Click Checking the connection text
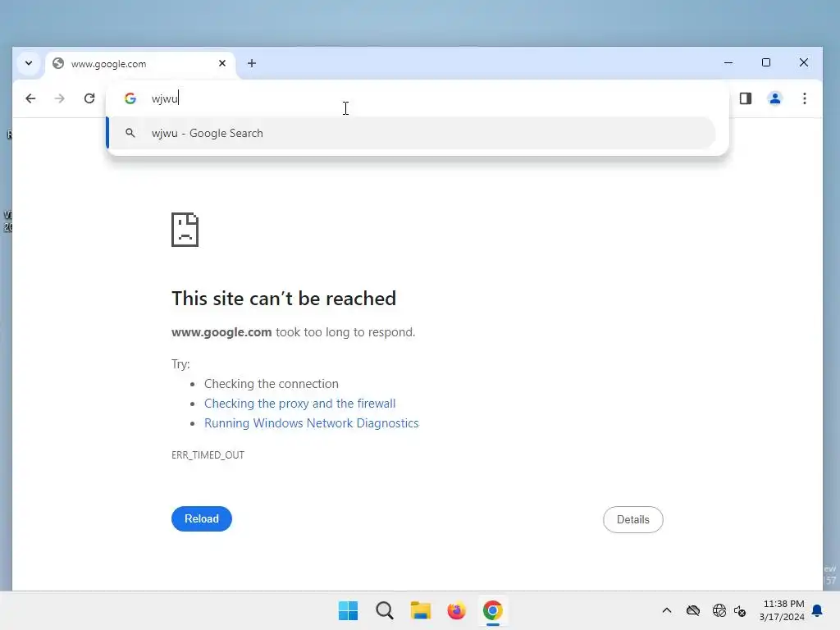 (x=271, y=384)
